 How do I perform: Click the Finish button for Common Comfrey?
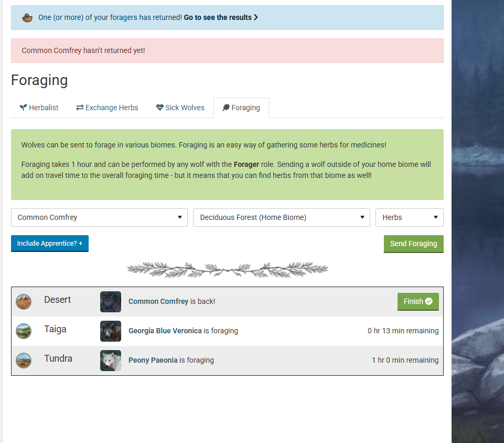(x=418, y=301)
